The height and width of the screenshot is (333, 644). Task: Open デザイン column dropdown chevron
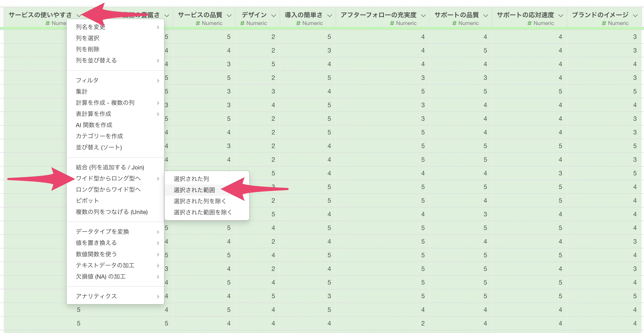[274, 15]
